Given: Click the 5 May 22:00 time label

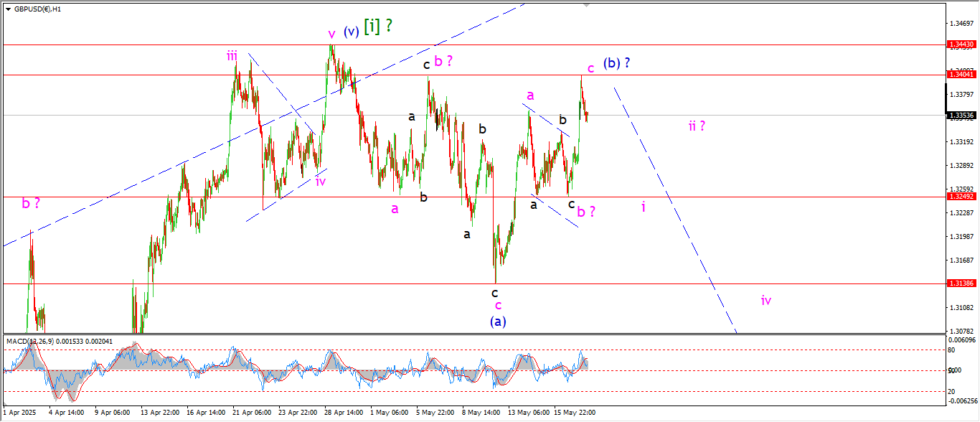Looking at the screenshot, I should tap(434, 413).
